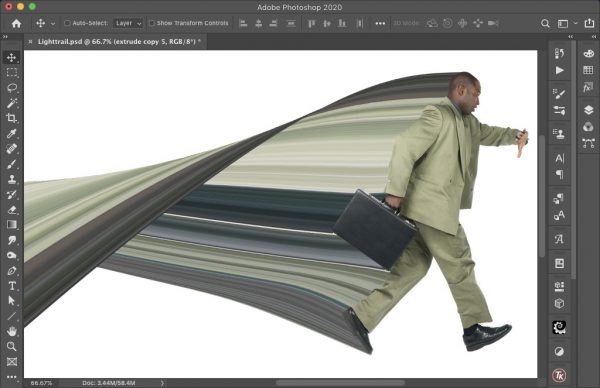Click the Doc size status text

pyautogui.click(x=109, y=383)
